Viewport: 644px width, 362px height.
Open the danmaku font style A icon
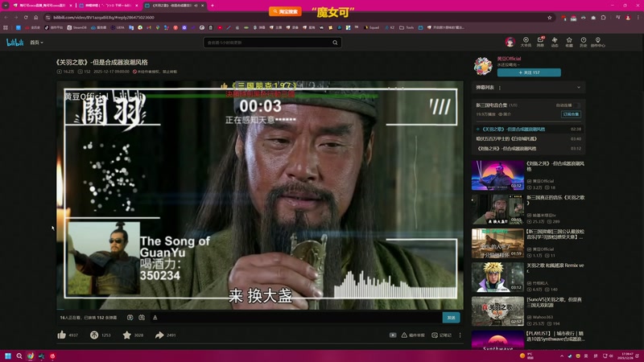point(155,317)
